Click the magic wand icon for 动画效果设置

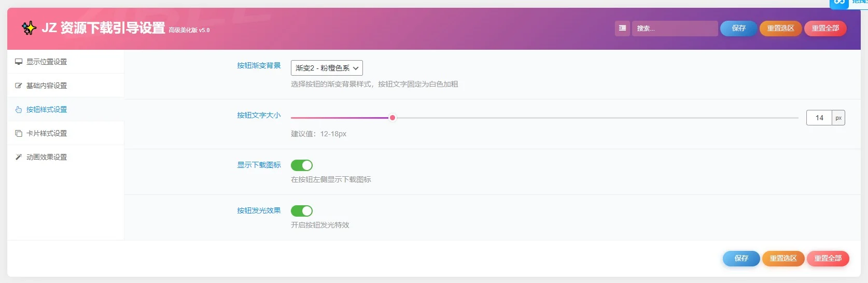(19, 157)
